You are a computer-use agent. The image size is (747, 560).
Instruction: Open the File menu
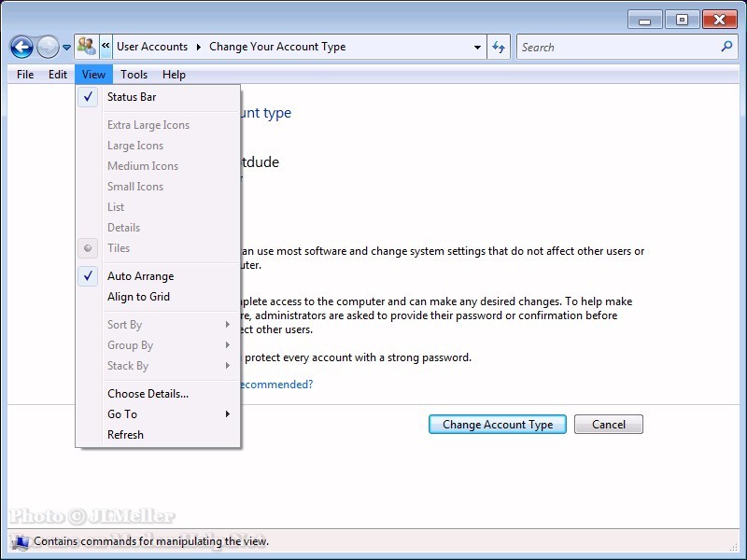pyautogui.click(x=25, y=75)
